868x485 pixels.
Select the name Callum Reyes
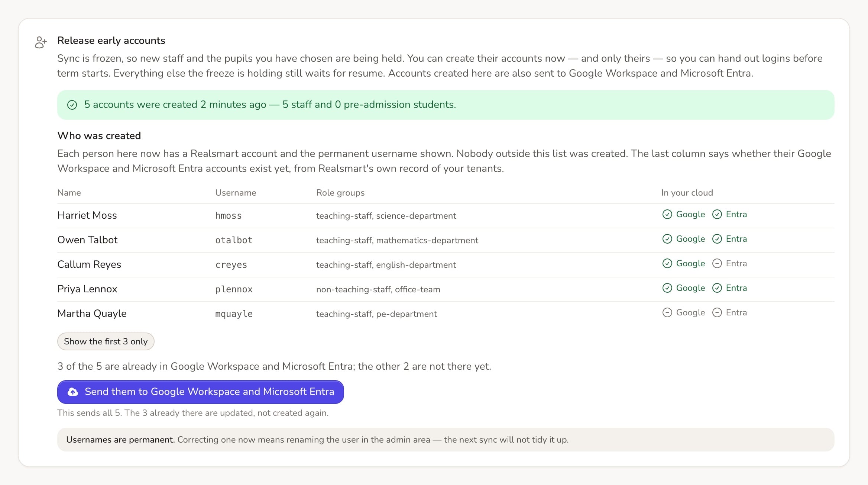point(89,264)
